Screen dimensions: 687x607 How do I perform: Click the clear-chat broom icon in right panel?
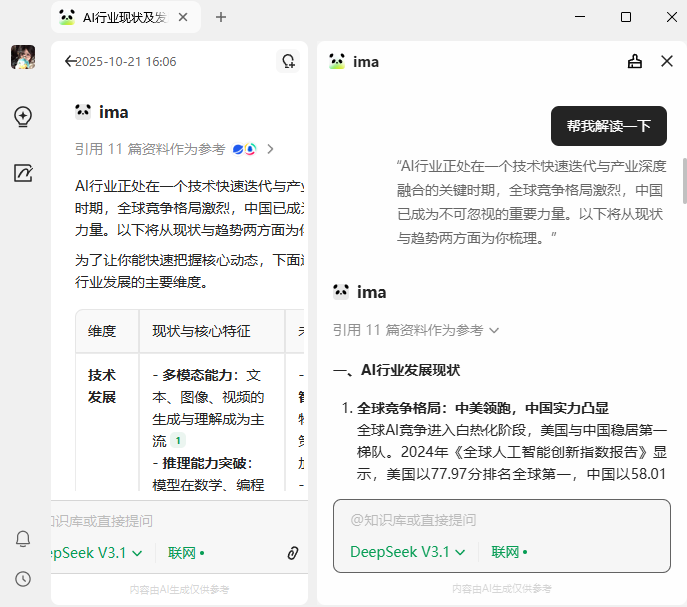pos(634,62)
